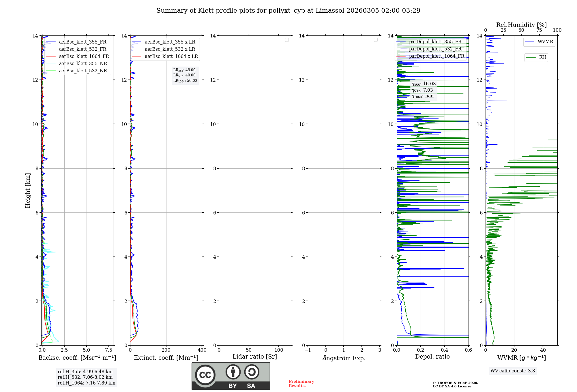Click the Creative Commons CC circle icon
The width and height of the screenshot is (577, 392).
click(x=205, y=375)
